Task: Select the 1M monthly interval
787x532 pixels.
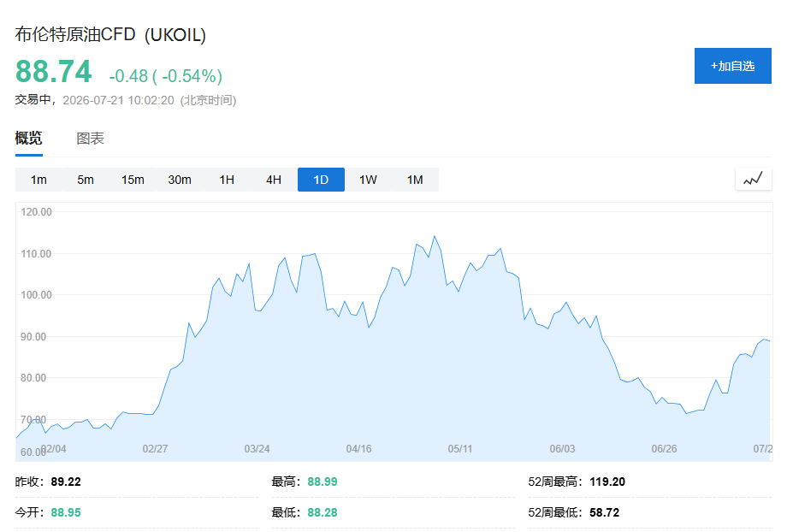Action: point(415,180)
